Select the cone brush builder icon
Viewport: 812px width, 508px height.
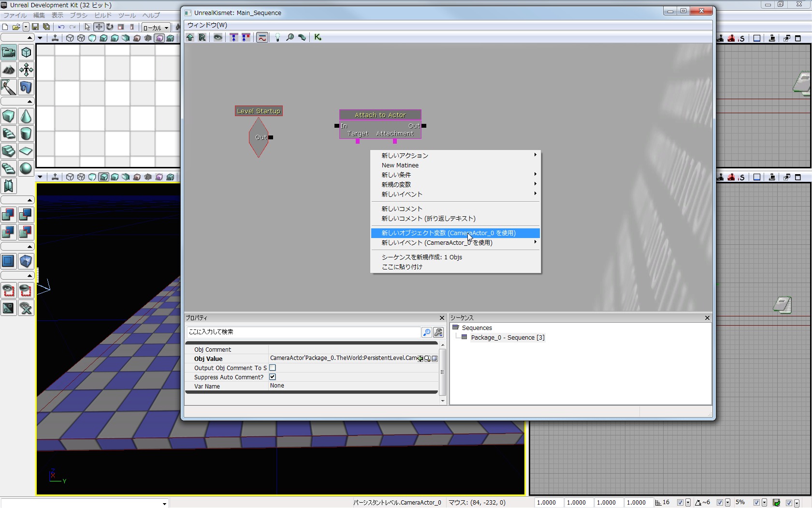(26, 116)
